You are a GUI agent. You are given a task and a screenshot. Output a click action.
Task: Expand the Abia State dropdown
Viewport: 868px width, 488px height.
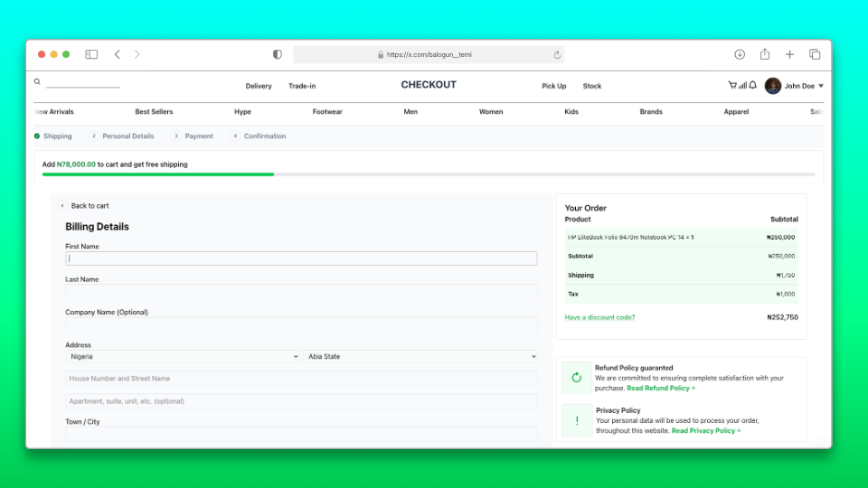420,357
